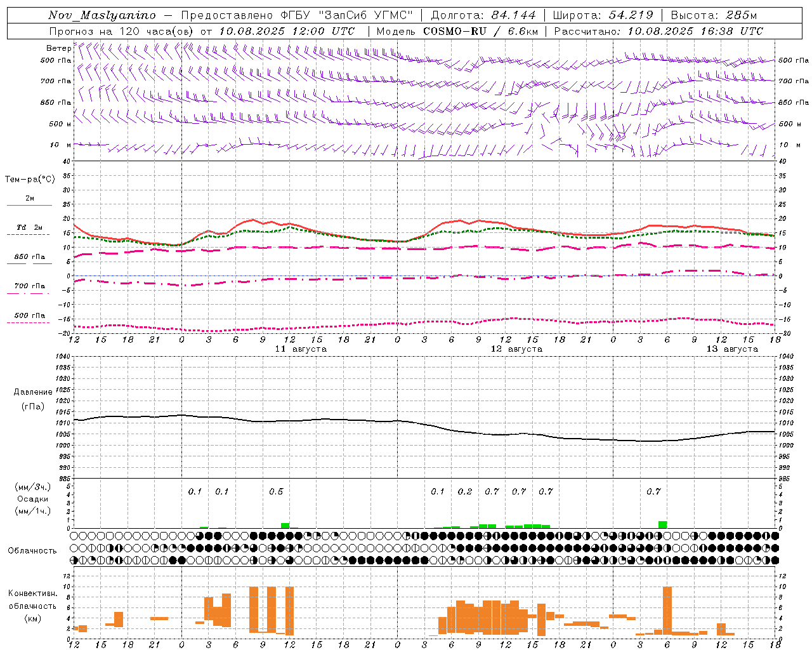This screenshot has height=650, width=812.
Task: Click 'Прогноз на 120 часа(ов)' forecast text
Action: coord(122,31)
